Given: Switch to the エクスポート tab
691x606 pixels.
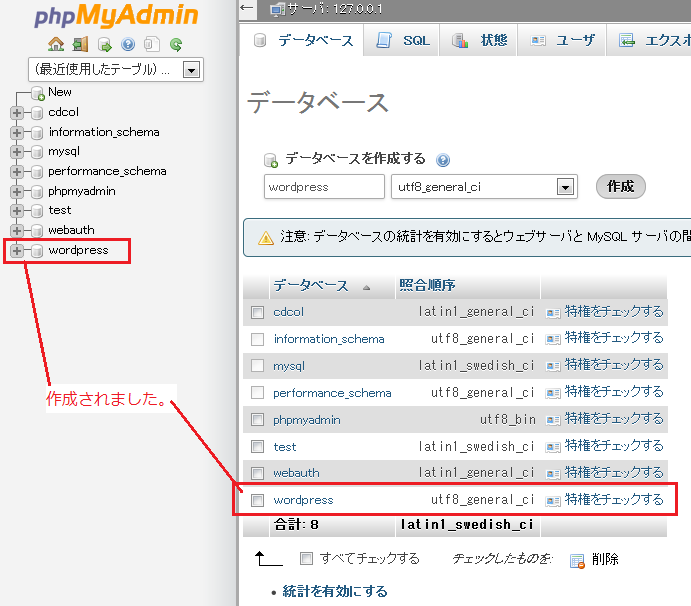Looking at the screenshot, I should [650, 41].
